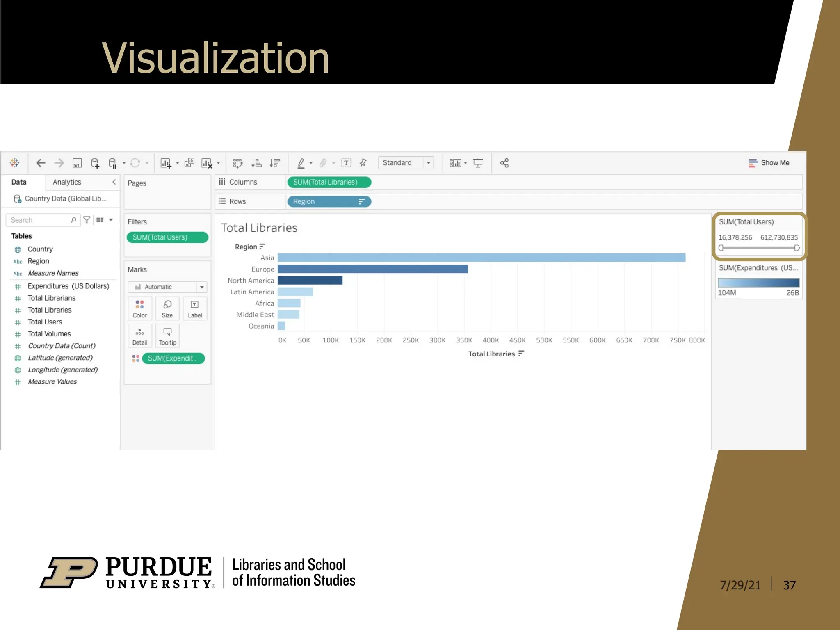This screenshot has height=630, width=840.
Task: Click the New Data Source icon
Action: (95, 163)
